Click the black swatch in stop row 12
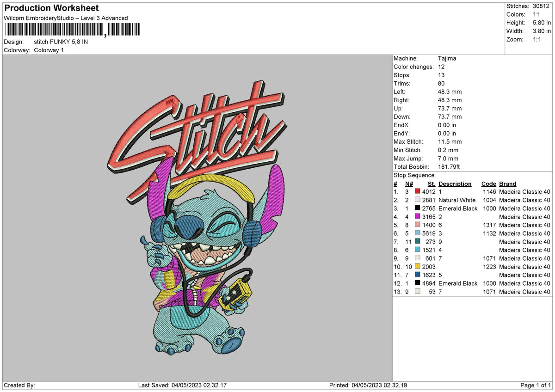Viewport: 555px width, 392px height. tap(418, 283)
